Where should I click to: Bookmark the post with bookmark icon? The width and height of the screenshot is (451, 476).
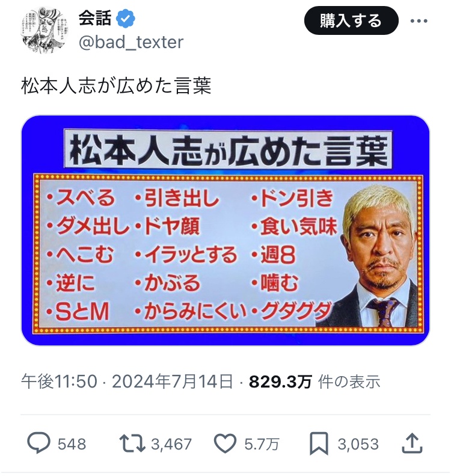point(319,444)
